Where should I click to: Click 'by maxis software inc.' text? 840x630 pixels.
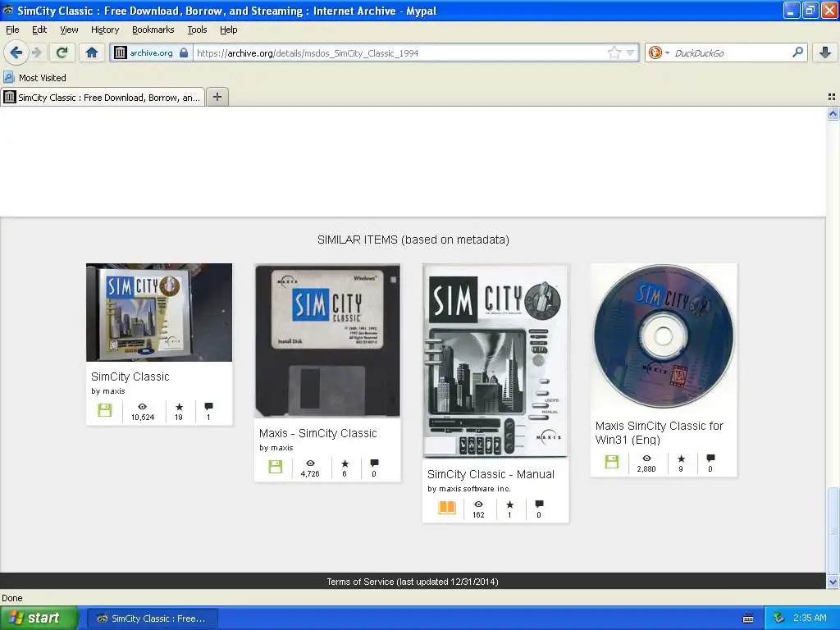468,489
